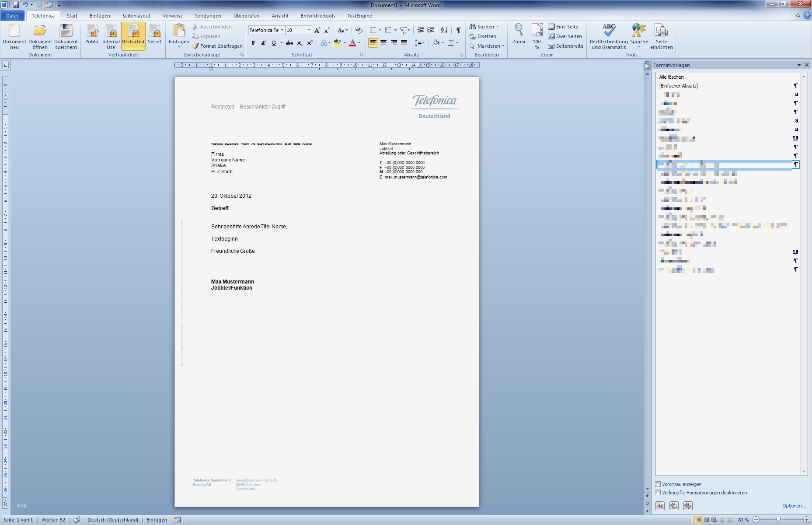Open the TextEngine ribbon tab

tap(359, 16)
